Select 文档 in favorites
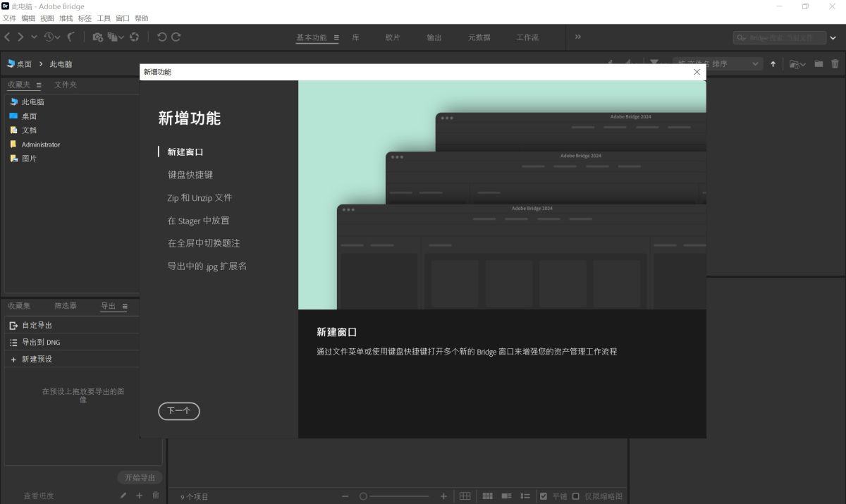Viewport: 846px width, 504px height. tap(29, 130)
